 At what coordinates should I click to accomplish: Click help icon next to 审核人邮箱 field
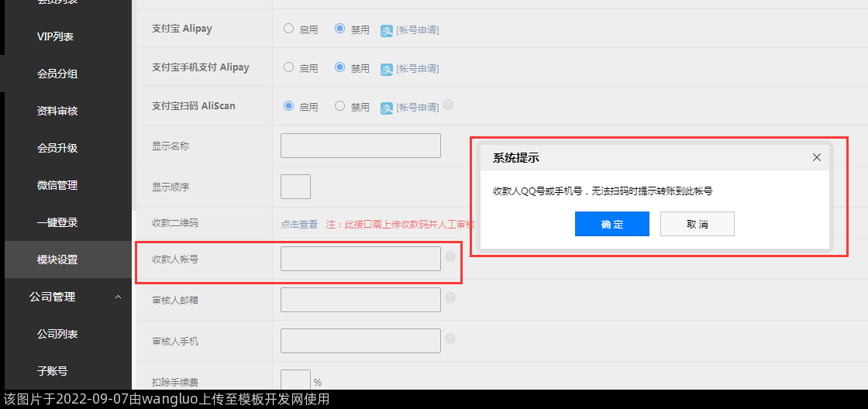[x=450, y=297]
